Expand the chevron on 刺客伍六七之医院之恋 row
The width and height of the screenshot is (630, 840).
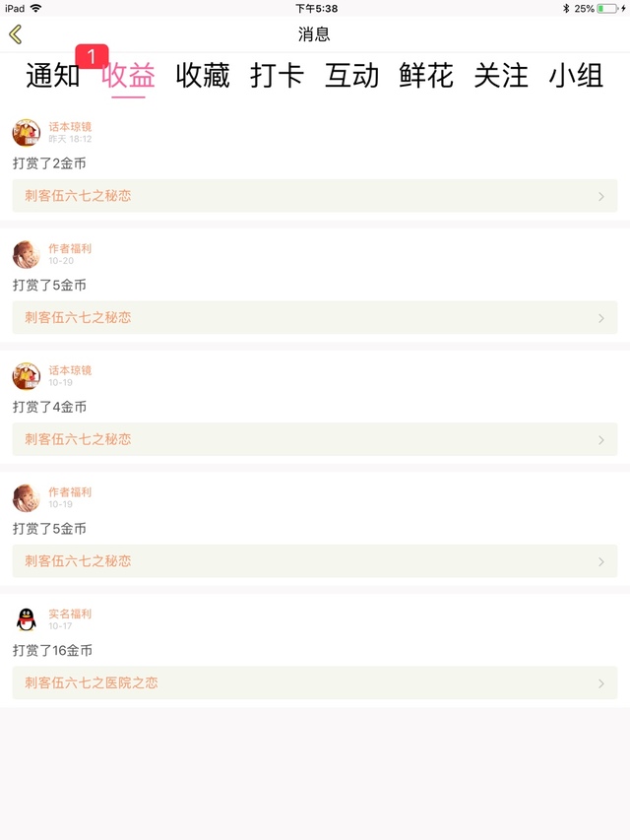point(601,683)
